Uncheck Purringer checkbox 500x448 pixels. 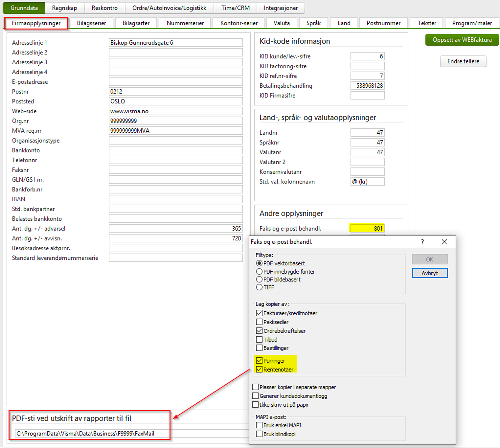click(259, 361)
